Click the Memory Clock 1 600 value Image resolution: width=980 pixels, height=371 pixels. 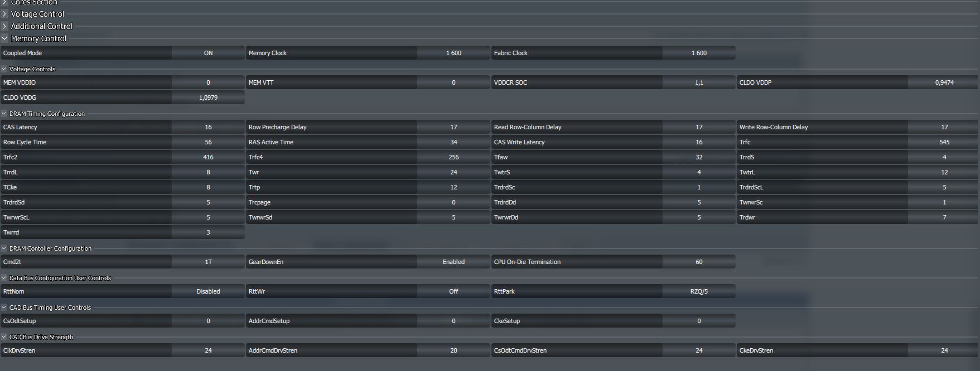pos(453,53)
